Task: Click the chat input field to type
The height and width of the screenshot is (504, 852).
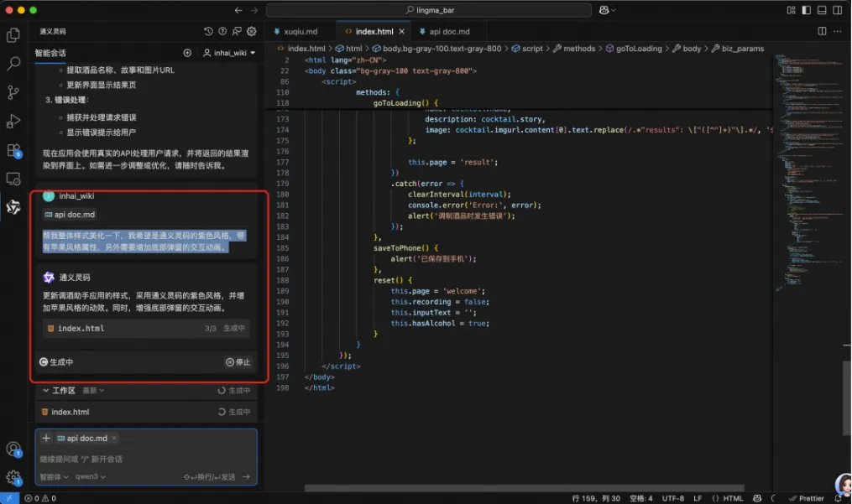Action: pyautogui.click(x=143, y=459)
